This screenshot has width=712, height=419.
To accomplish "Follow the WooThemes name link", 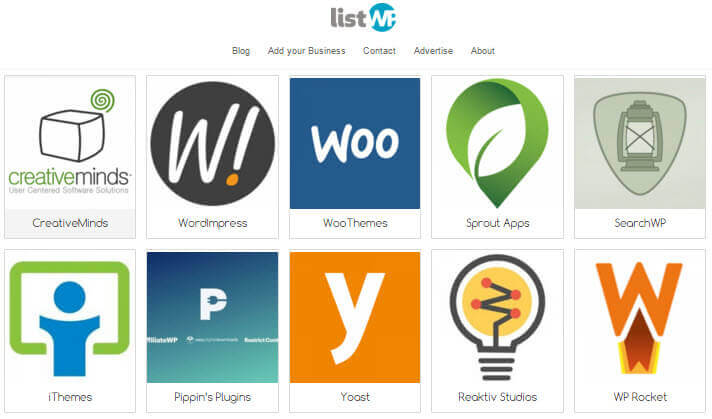I will point(355,223).
